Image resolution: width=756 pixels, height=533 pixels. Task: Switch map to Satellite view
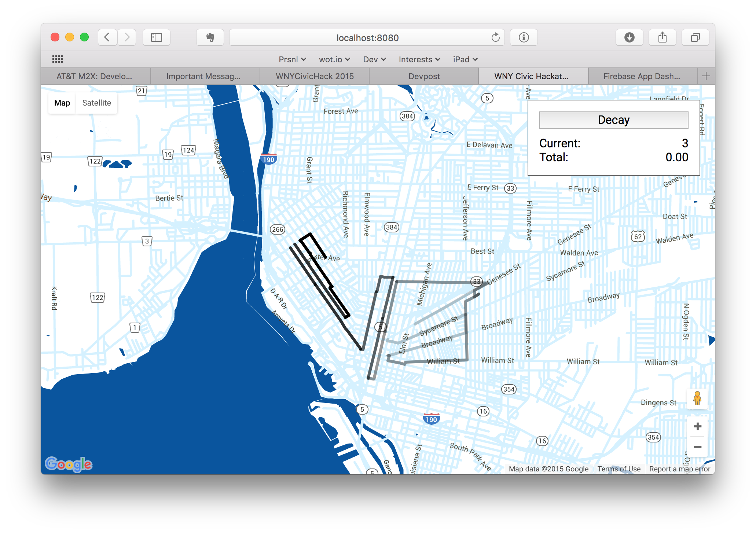(x=96, y=103)
